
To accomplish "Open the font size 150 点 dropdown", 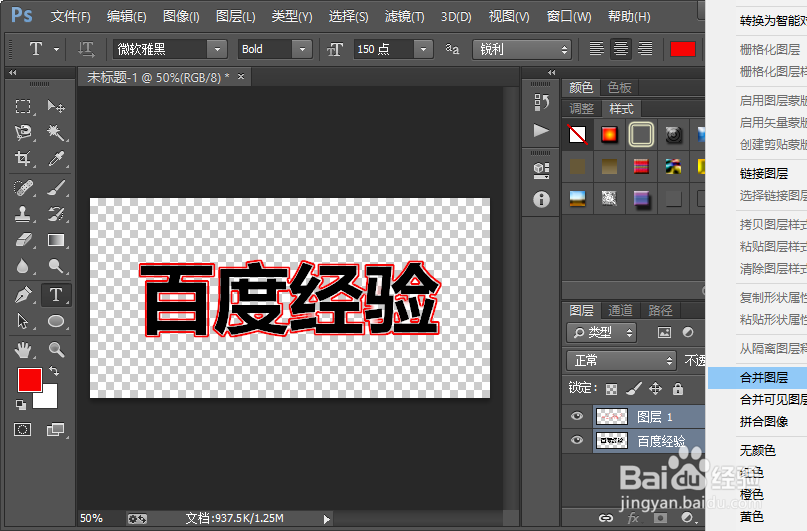I will point(423,49).
